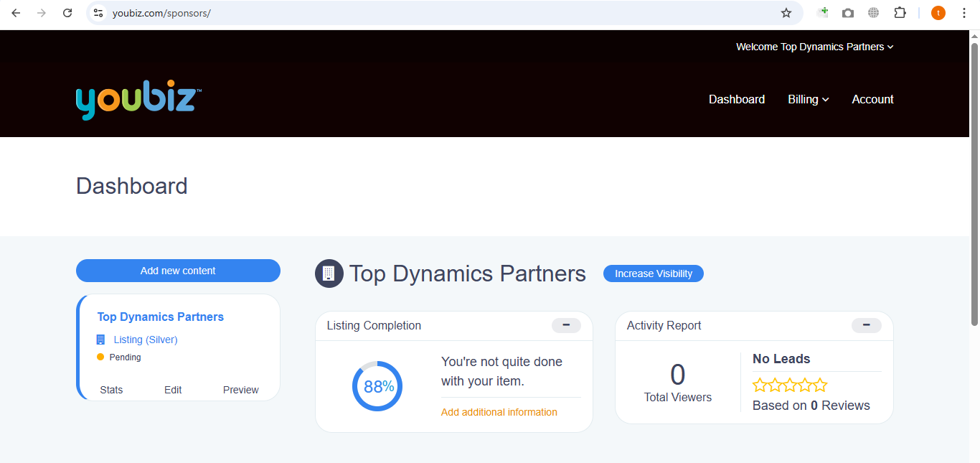Click the address bar URL field

[x=445, y=13]
